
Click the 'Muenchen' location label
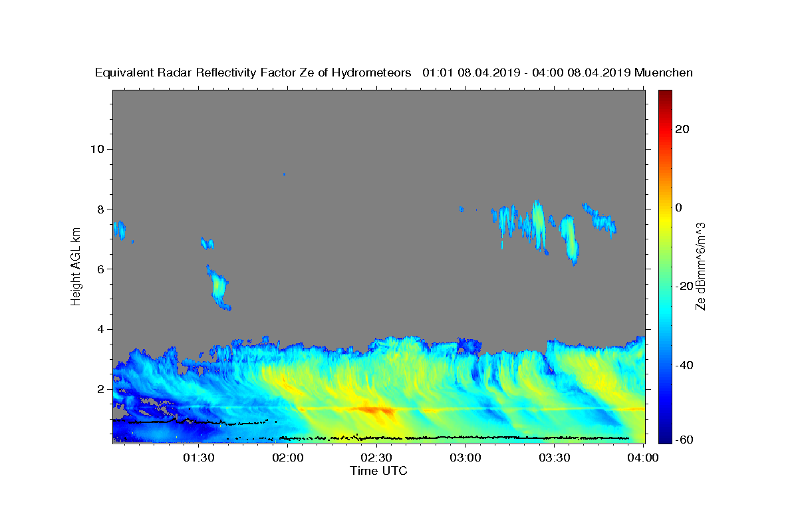click(664, 73)
